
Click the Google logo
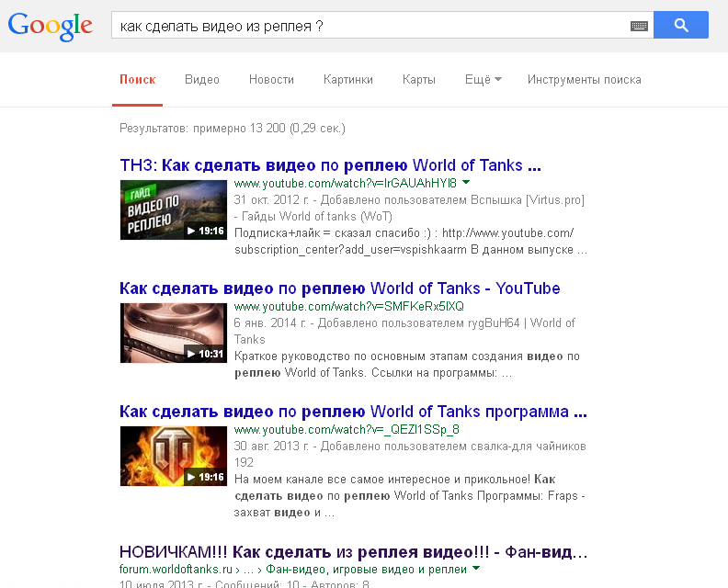point(51,27)
